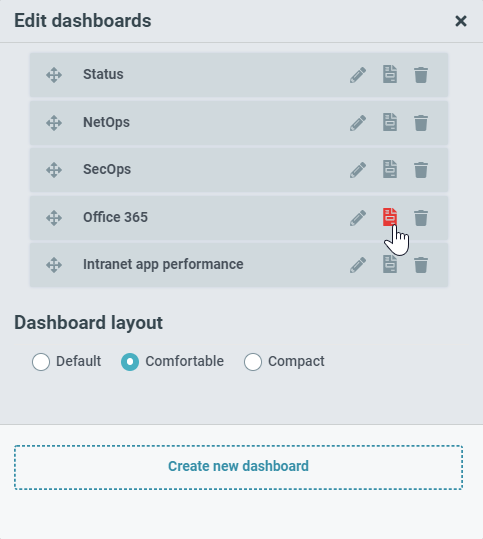Switch to Compact dashboard layout
The height and width of the screenshot is (539, 483).
pos(253,362)
